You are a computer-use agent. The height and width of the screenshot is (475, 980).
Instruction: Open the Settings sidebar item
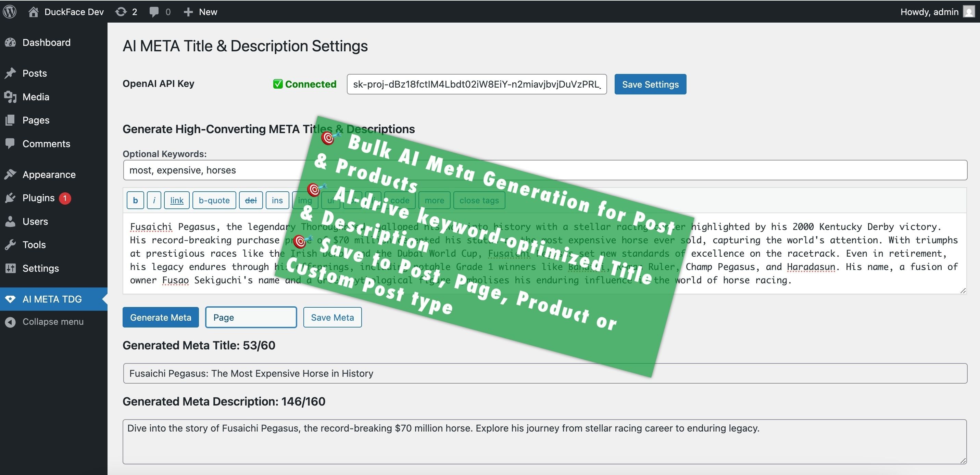[40, 268]
